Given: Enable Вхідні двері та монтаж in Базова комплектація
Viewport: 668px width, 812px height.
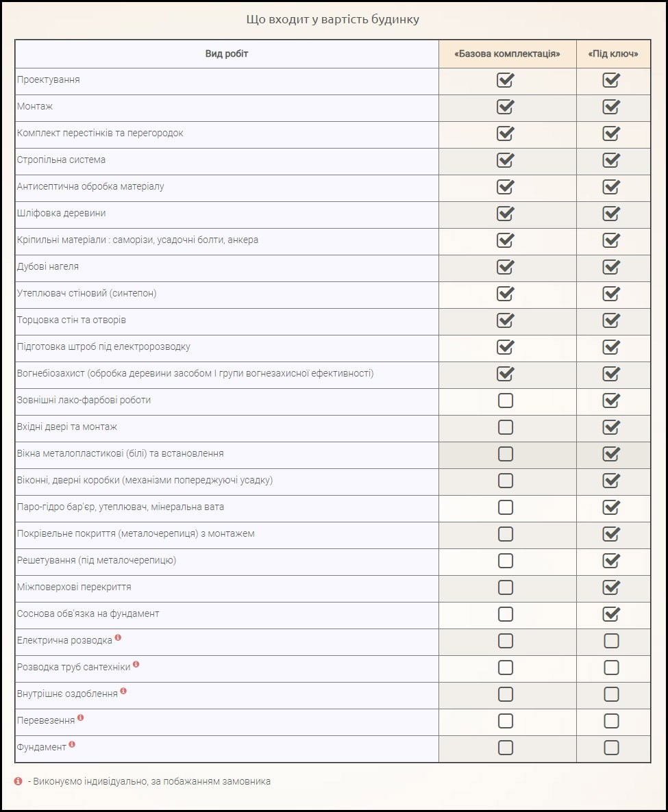Looking at the screenshot, I should click(505, 427).
